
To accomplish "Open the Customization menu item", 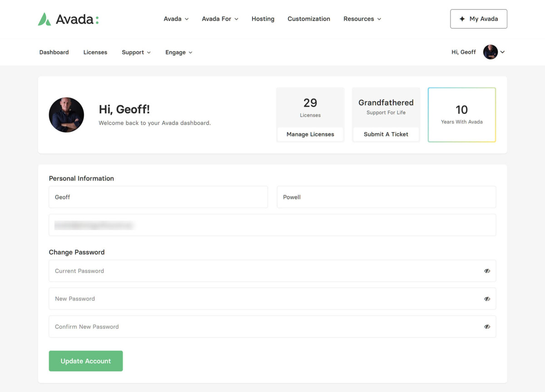I will [309, 19].
